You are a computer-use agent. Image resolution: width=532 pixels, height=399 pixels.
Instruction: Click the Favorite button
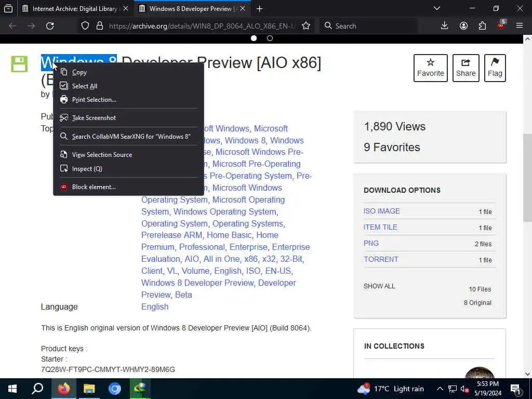(431, 68)
